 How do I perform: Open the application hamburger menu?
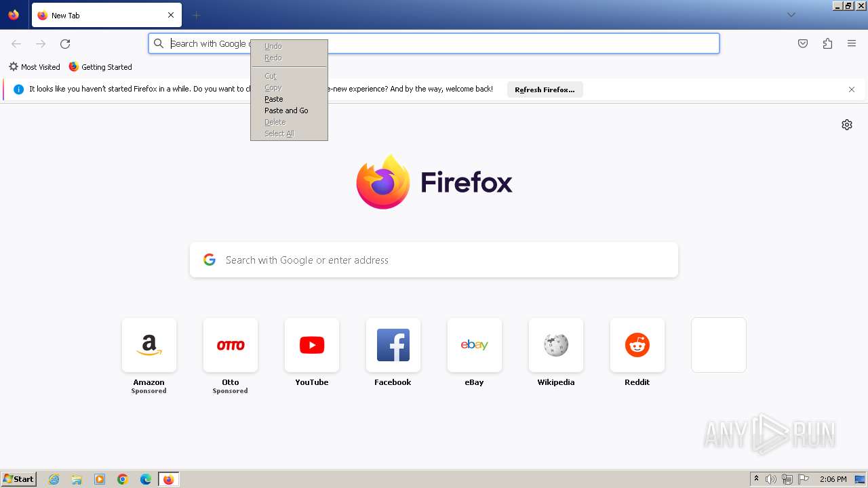tap(852, 43)
